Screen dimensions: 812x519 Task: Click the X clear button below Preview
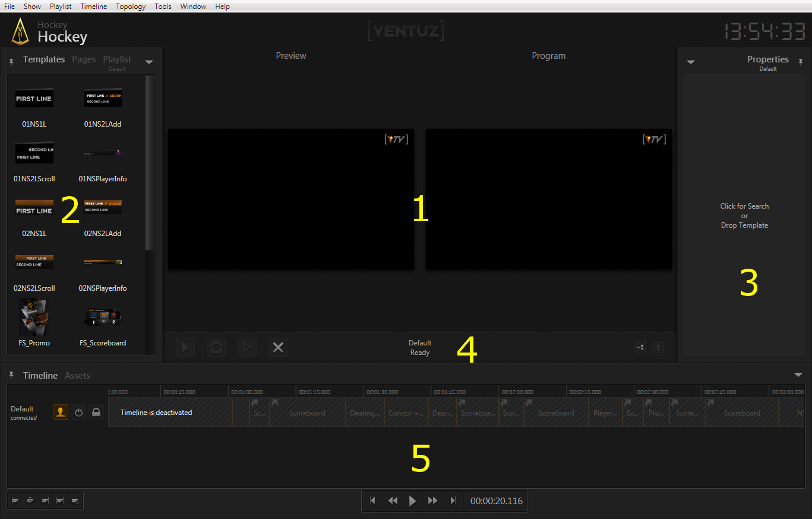click(277, 348)
